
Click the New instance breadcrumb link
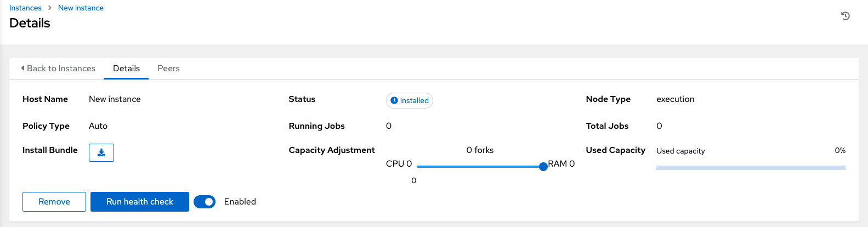[x=81, y=8]
